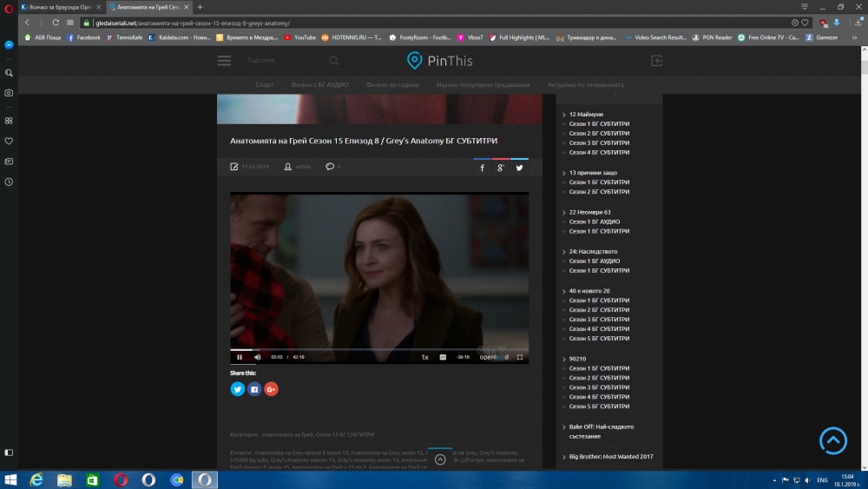Click the search magnifier in site header

pos(334,60)
